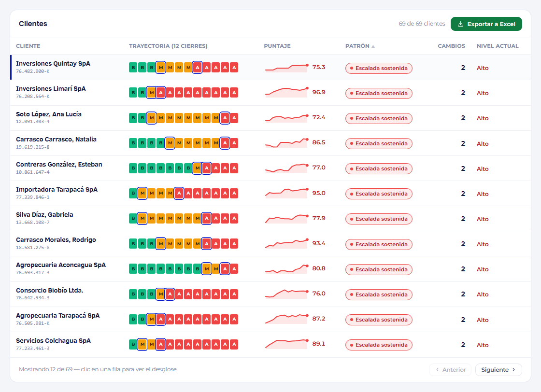The height and width of the screenshot is (392, 541).
Task: Click RUT 12.091.303-4 under Soto López
Action: click(x=33, y=122)
